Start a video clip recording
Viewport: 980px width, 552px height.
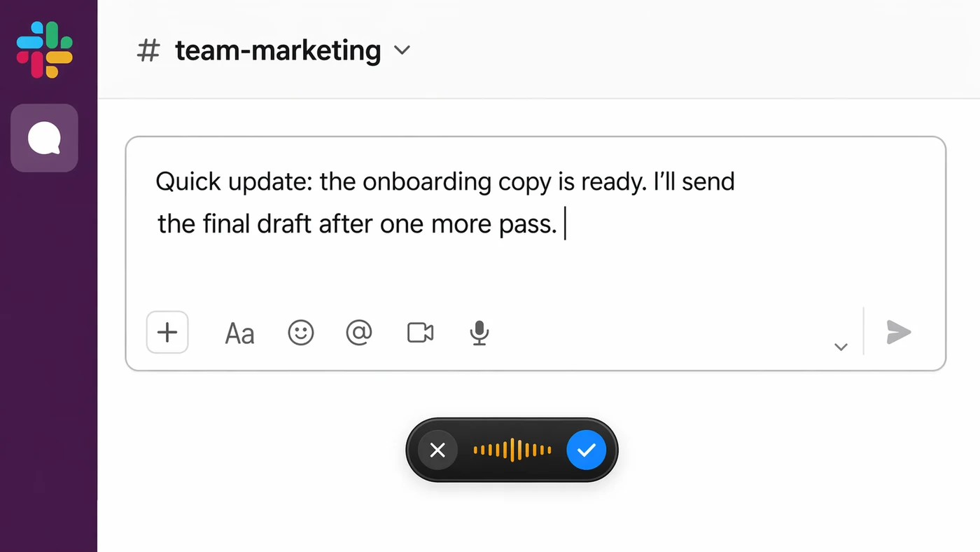click(x=419, y=333)
